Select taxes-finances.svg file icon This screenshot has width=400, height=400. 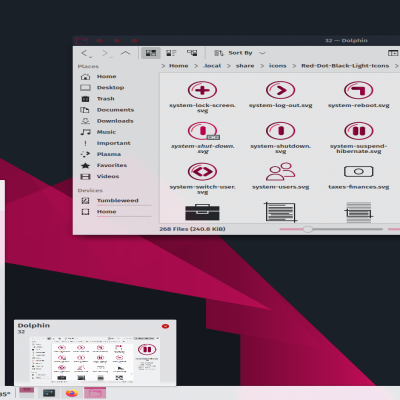(x=359, y=171)
